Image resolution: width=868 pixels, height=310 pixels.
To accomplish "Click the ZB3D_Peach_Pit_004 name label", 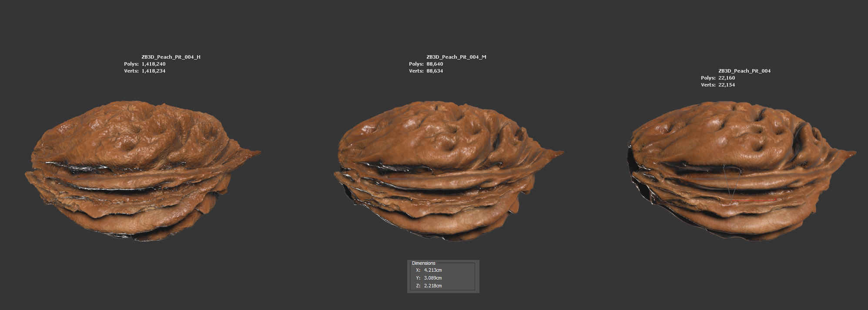I will pyautogui.click(x=744, y=71).
